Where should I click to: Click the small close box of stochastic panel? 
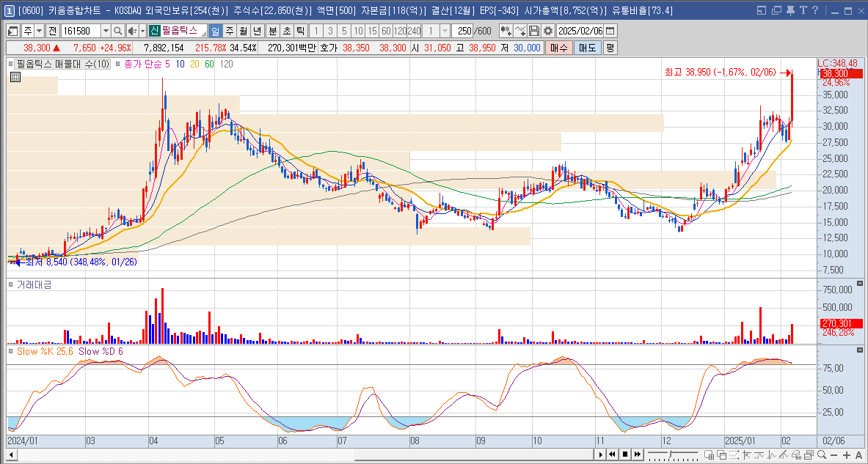[x=859, y=350]
